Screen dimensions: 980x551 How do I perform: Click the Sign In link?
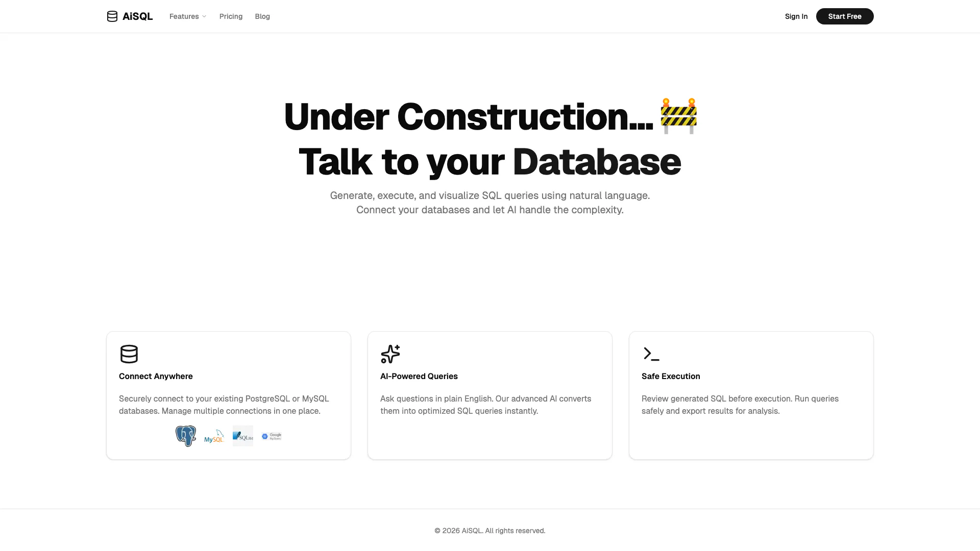tap(796, 16)
